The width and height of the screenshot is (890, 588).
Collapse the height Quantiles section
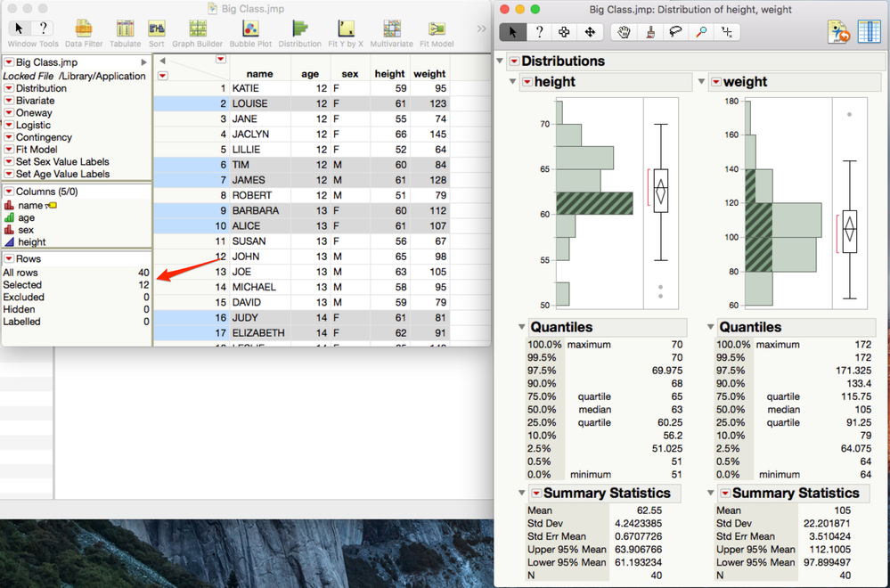pos(522,327)
